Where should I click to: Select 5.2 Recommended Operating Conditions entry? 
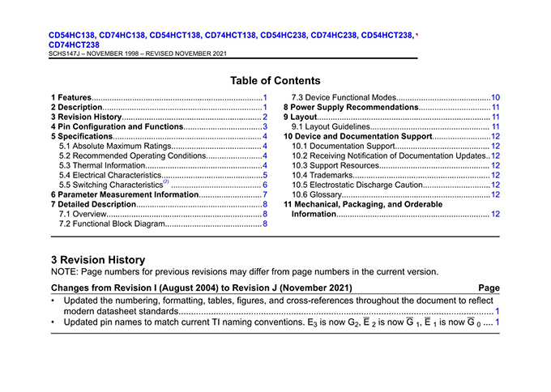[133, 156]
